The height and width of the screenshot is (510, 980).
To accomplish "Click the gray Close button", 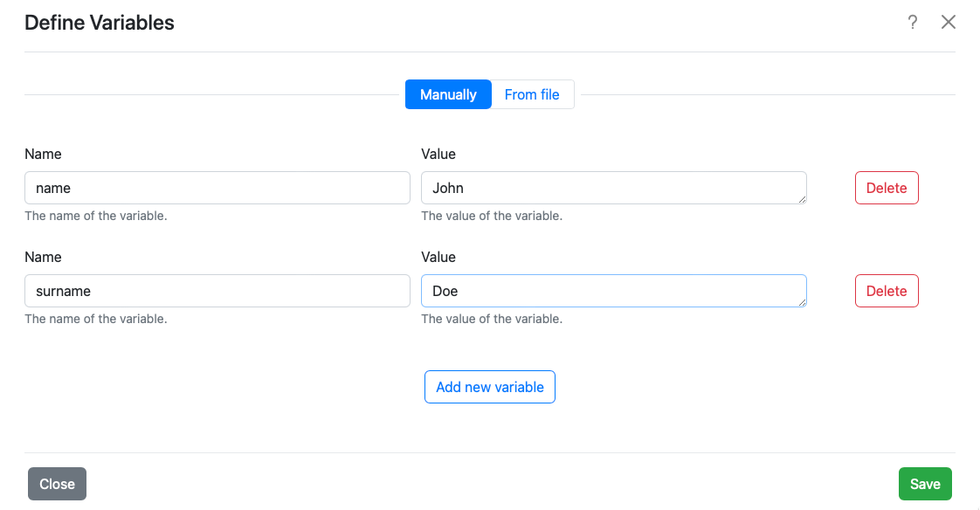I will click(x=57, y=484).
